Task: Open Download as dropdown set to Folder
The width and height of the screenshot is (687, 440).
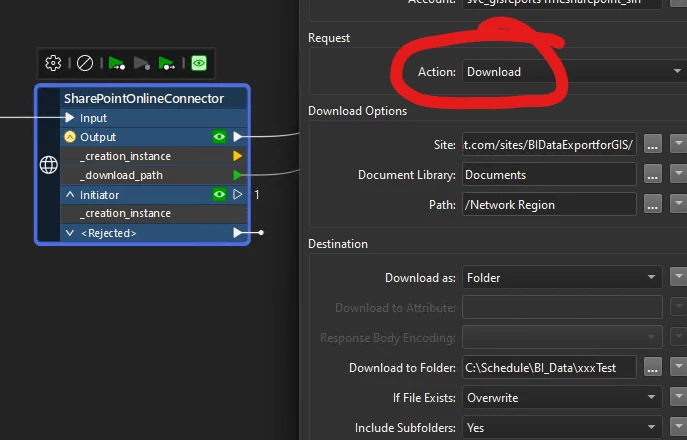Action: click(562, 277)
